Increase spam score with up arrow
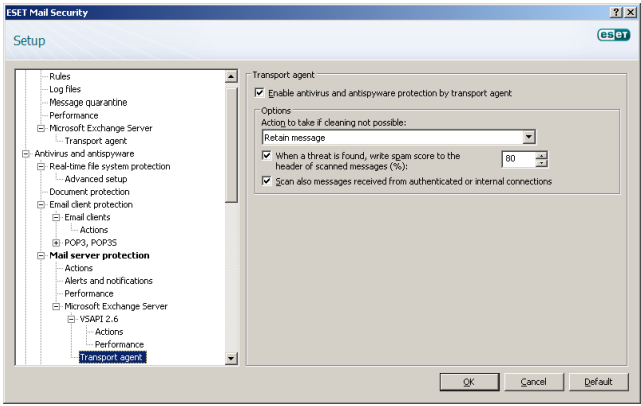 (x=541, y=155)
